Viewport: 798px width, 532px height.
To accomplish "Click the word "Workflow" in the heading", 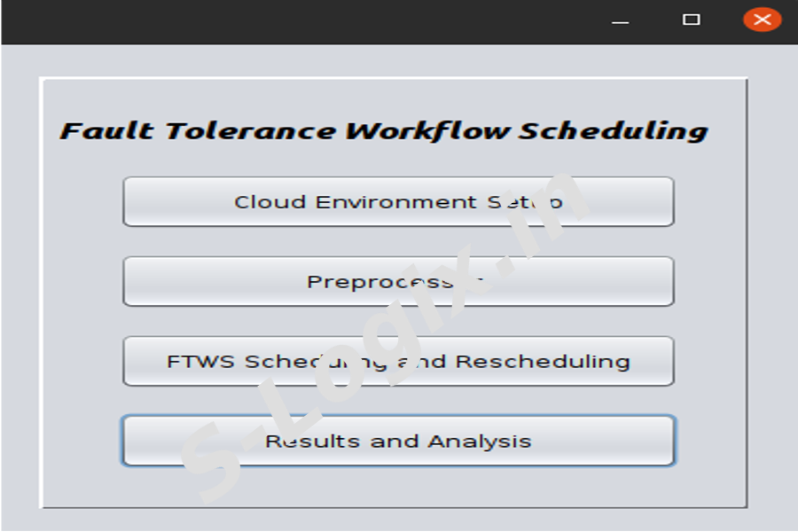I will click(428, 131).
